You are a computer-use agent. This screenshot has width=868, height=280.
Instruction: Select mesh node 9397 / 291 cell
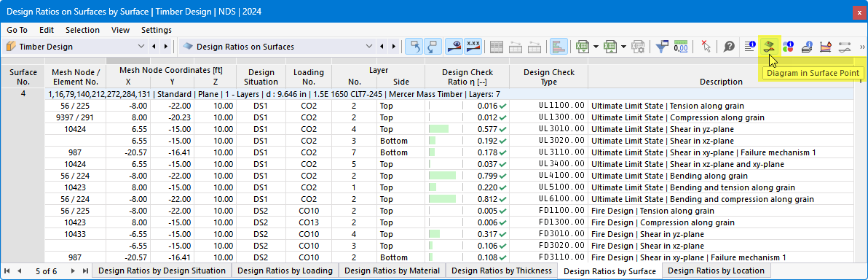(x=75, y=117)
